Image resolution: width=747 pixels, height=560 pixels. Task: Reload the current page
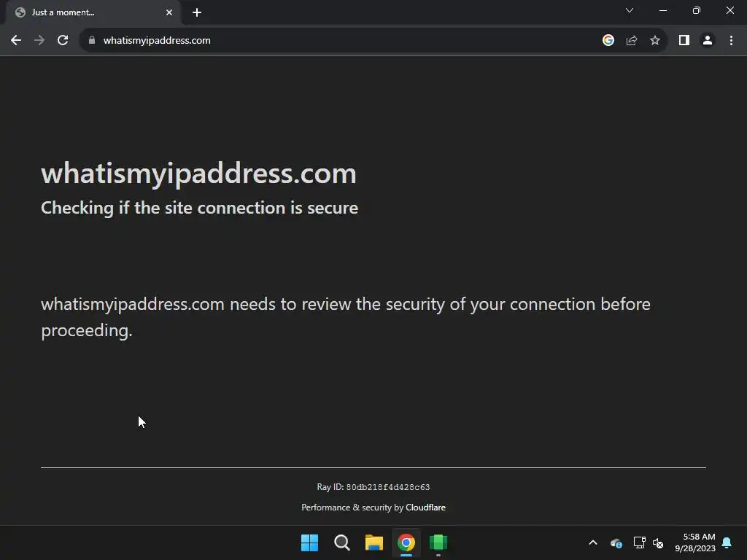(x=63, y=41)
